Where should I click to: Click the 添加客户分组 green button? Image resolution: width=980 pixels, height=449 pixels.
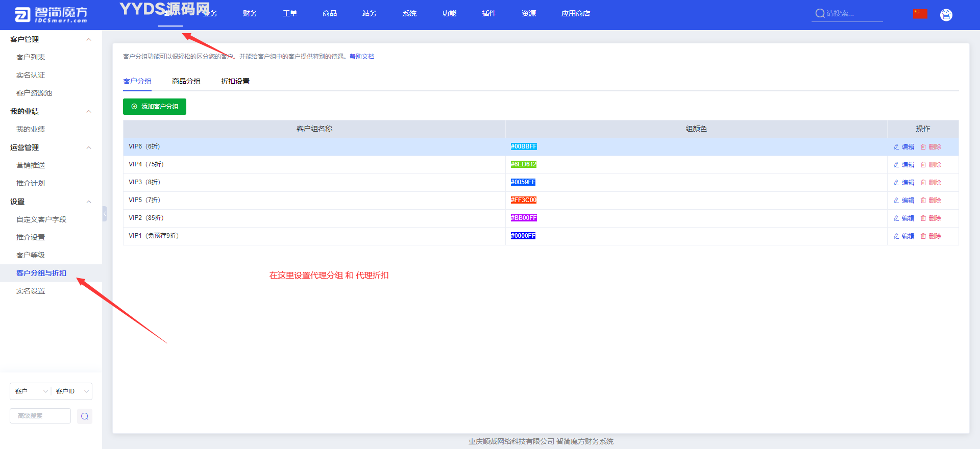[155, 107]
